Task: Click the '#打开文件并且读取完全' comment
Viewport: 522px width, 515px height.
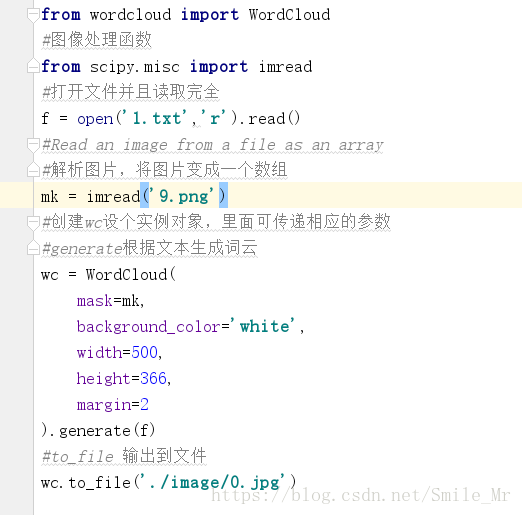Action: 130,92
